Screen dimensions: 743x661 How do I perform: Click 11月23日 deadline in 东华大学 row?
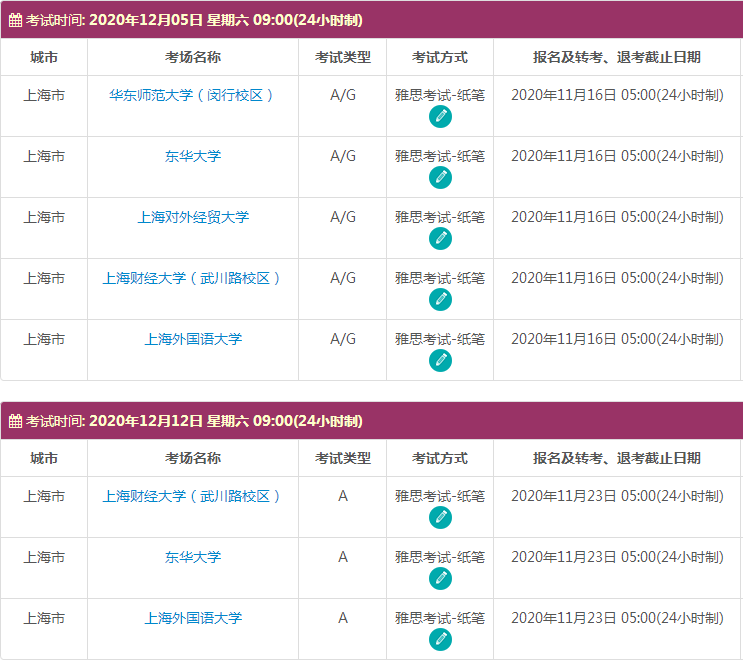tap(617, 557)
